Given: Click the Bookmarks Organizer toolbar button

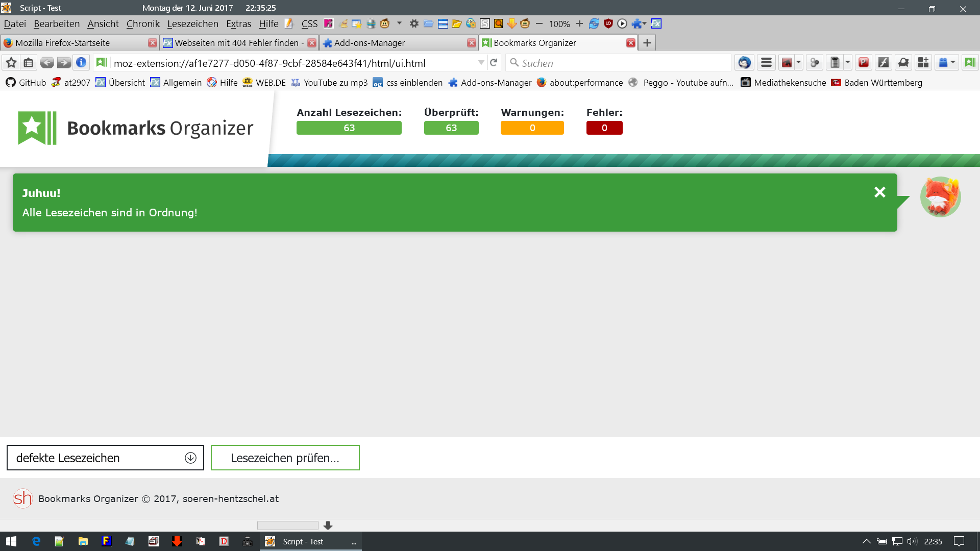Looking at the screenshot, I should click(x=970, y=63).
